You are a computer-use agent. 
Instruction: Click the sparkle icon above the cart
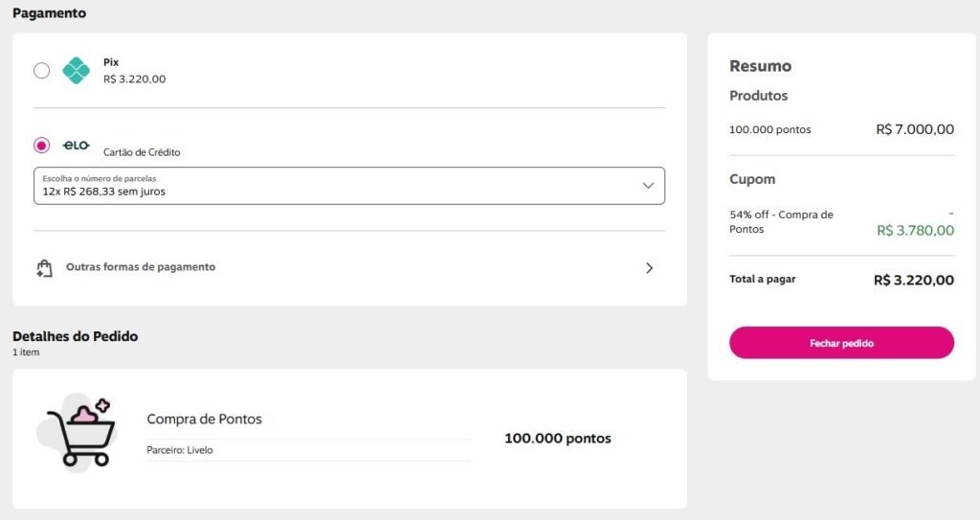coord(102,405)
